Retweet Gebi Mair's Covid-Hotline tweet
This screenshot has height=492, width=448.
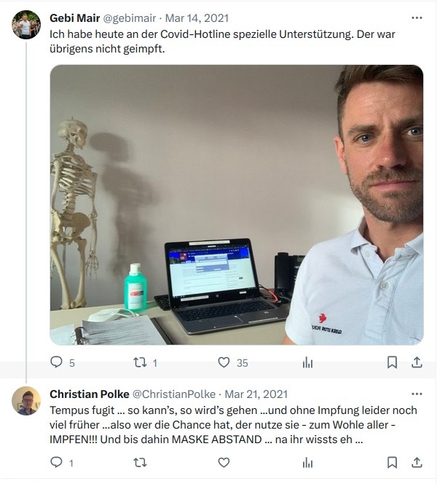[140, 362]
